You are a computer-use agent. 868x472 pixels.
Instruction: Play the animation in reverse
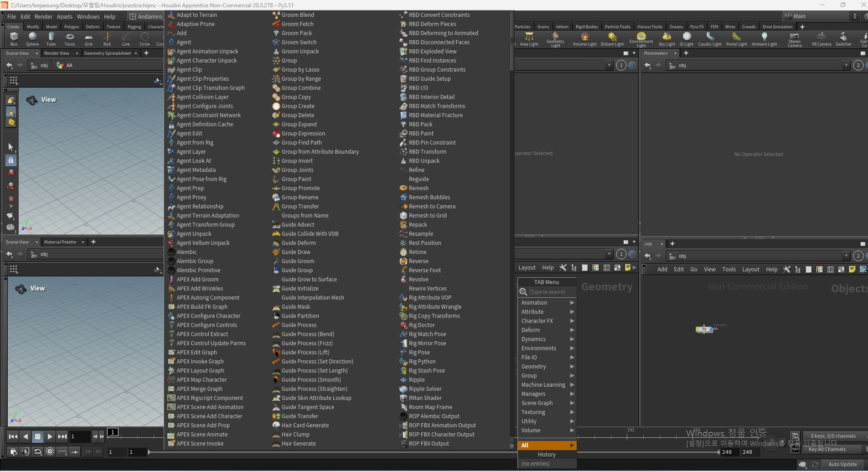[26, 436]
